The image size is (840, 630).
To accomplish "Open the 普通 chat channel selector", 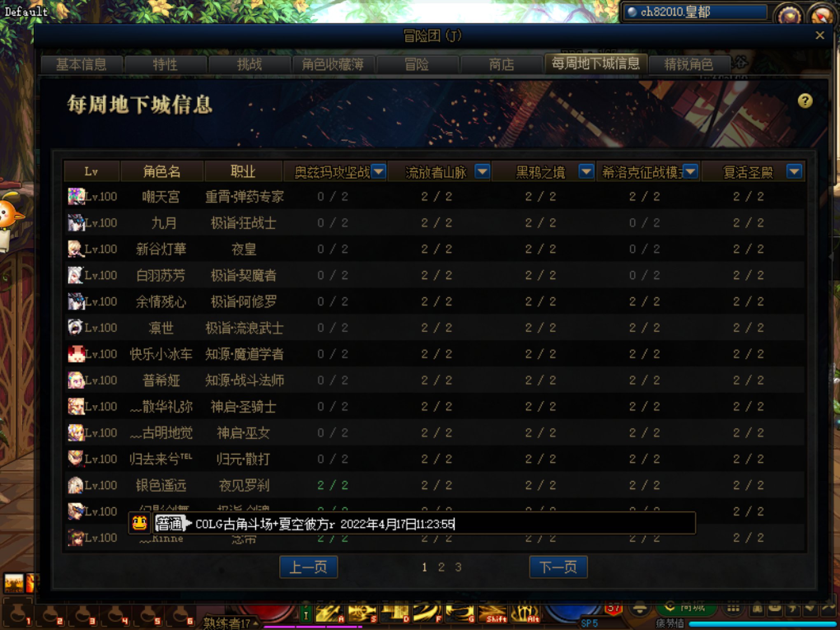I will click(x=173, y=524).
